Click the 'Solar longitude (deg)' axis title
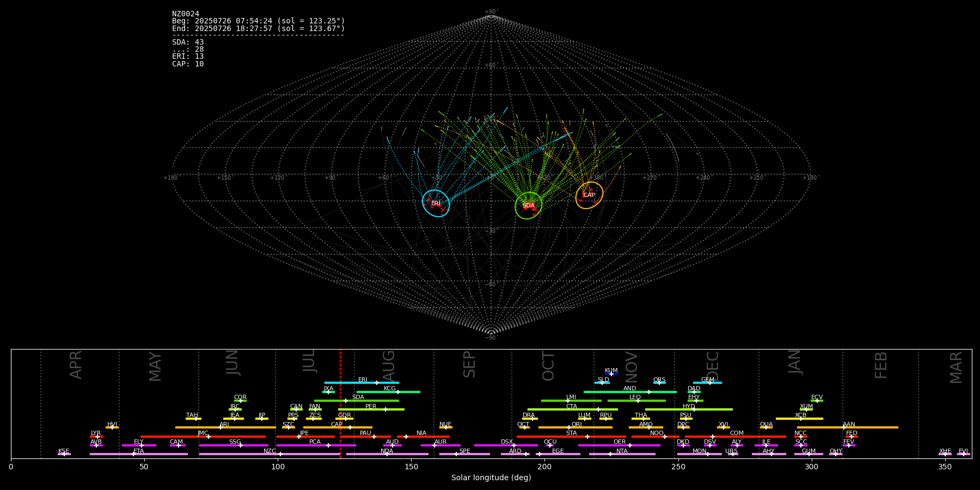The height and width of the screenshot is (490, 980). click(491, 477)
